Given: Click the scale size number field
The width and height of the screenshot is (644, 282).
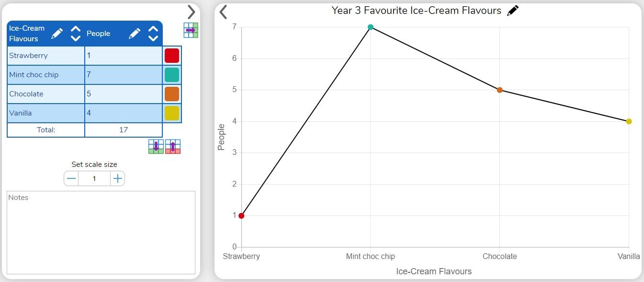Looking at the screenshot, I should point(94,179).
